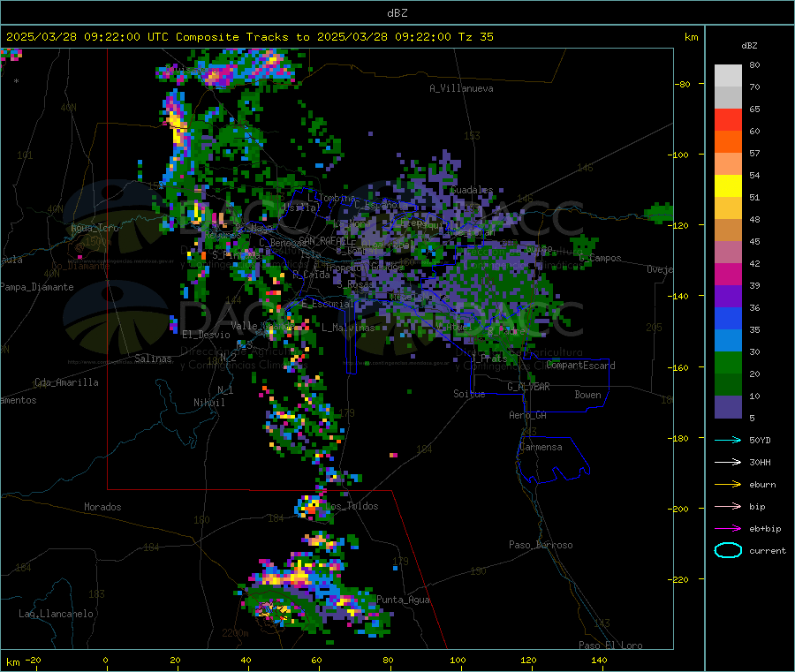795x672 pixels.
Task: Click the '50YD' legend label
Action: tap(760, 440)
